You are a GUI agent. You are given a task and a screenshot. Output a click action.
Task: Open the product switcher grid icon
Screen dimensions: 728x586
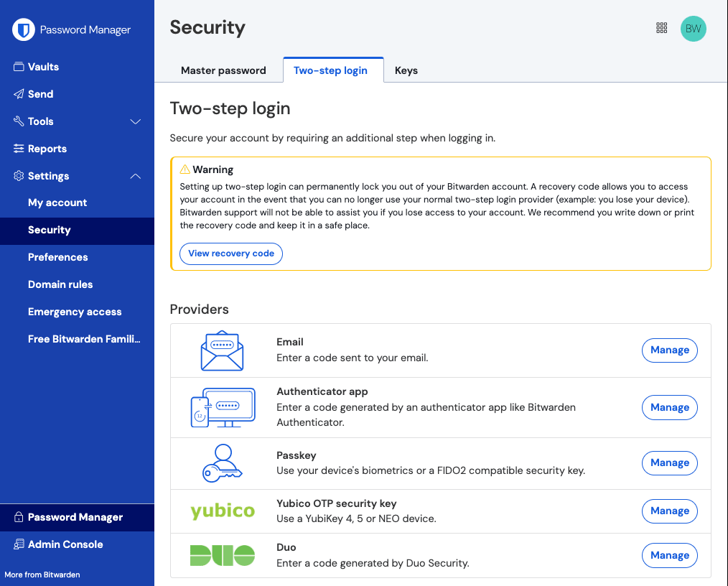point(661,27)
